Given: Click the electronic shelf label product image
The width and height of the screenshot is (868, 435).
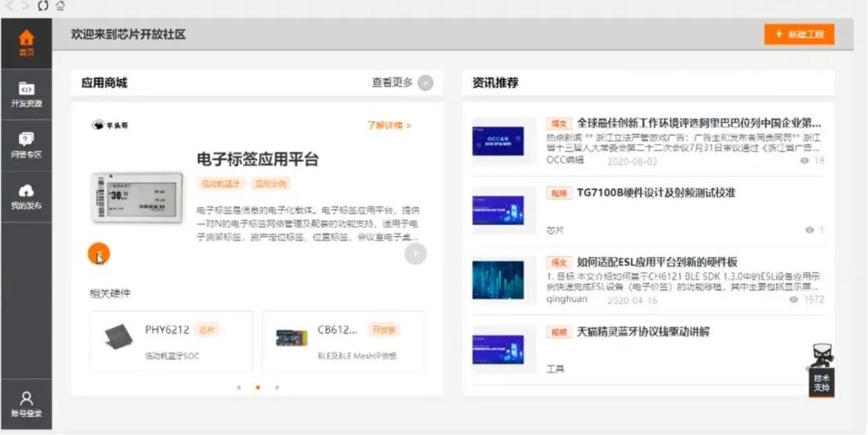Looking at the screenshot, I should pyautogui.click(x=137, y=198).
